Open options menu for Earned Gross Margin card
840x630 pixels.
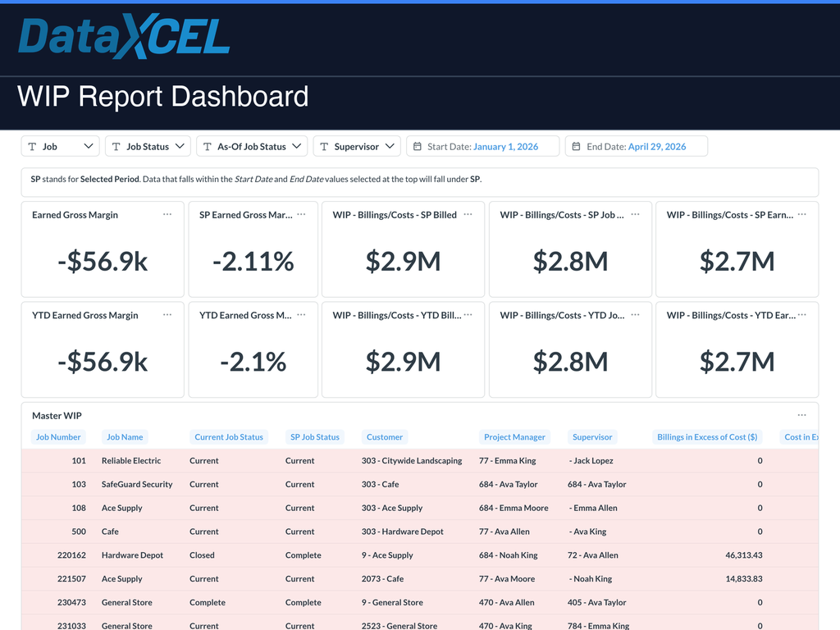click(167, 214)
